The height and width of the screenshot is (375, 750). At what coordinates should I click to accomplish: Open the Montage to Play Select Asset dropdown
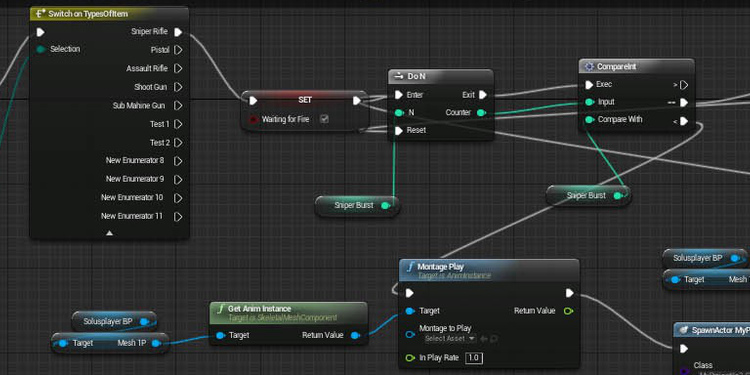(x=450, y=338)
